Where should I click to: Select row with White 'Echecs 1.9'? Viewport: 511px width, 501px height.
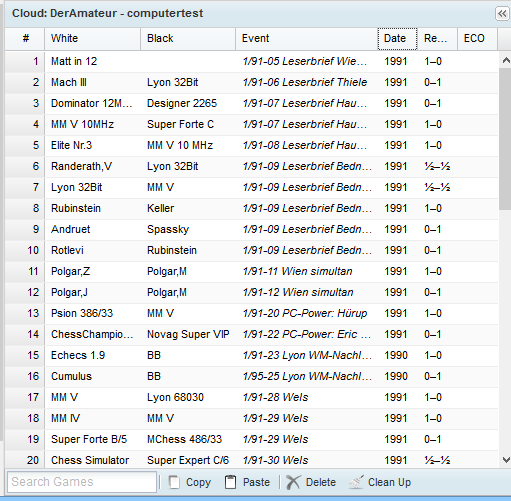(x=251, y=355)
